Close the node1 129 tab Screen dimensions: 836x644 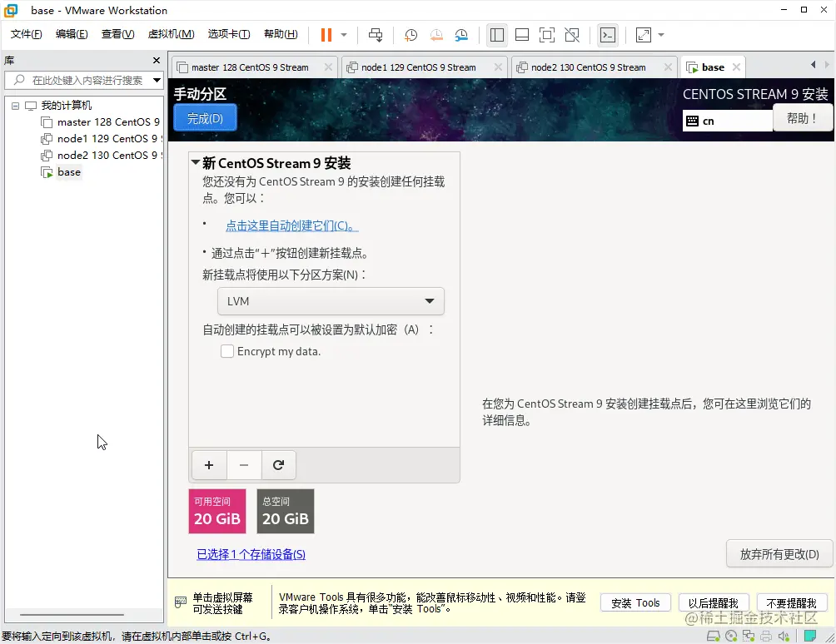[x=498, y=67]
